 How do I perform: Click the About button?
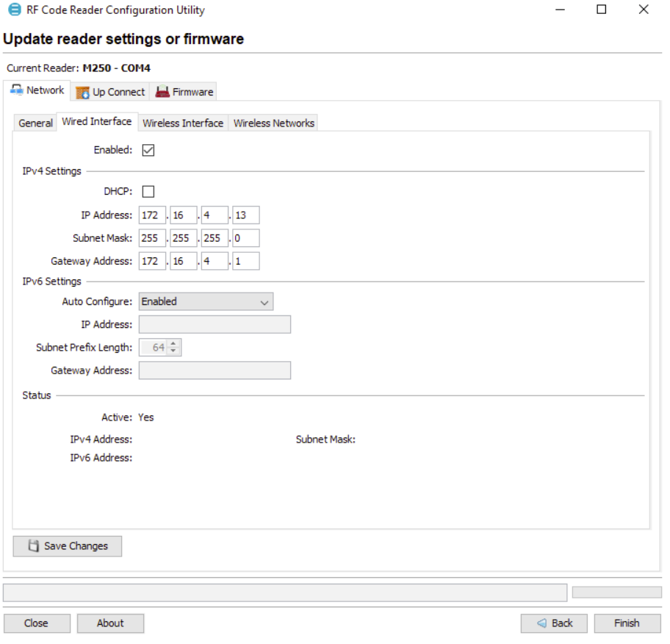pyautogui.click(x=110, y=623)
